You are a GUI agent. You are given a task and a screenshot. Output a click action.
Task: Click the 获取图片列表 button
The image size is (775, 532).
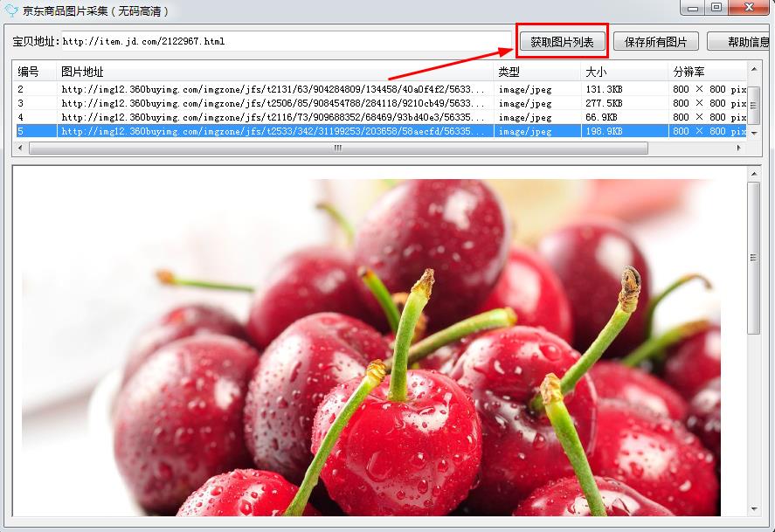coord(562,42)
